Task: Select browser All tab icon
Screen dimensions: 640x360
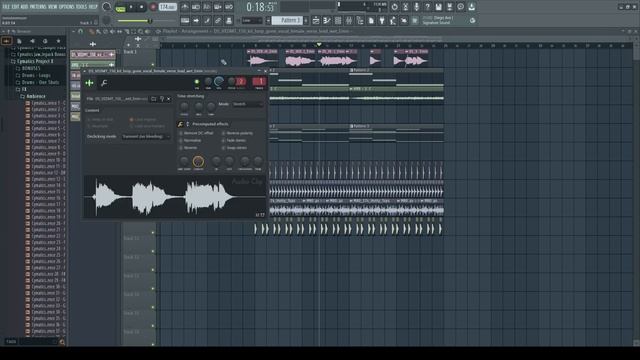Action: (x=7, y=41)
